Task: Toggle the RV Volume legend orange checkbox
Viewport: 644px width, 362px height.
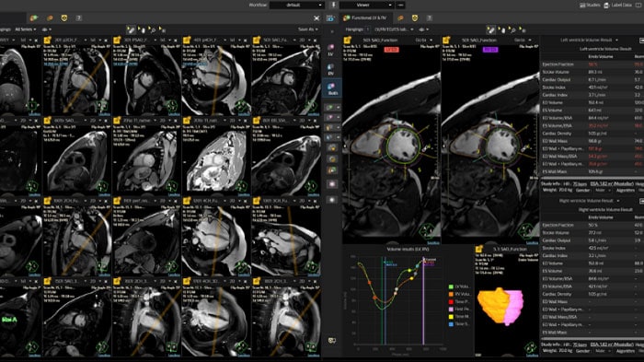Action: pos(451,294)
